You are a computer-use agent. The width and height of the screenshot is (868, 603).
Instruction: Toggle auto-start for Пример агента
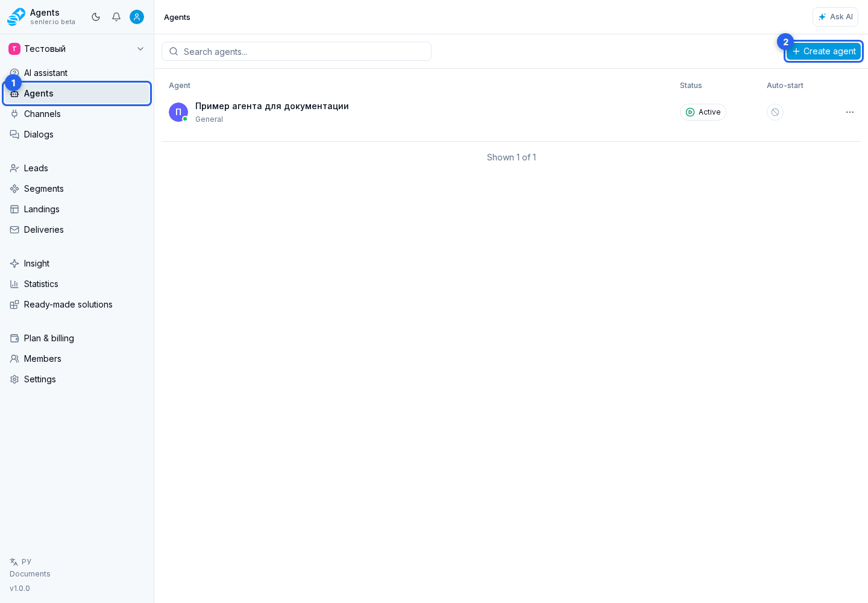click(775, 112)
